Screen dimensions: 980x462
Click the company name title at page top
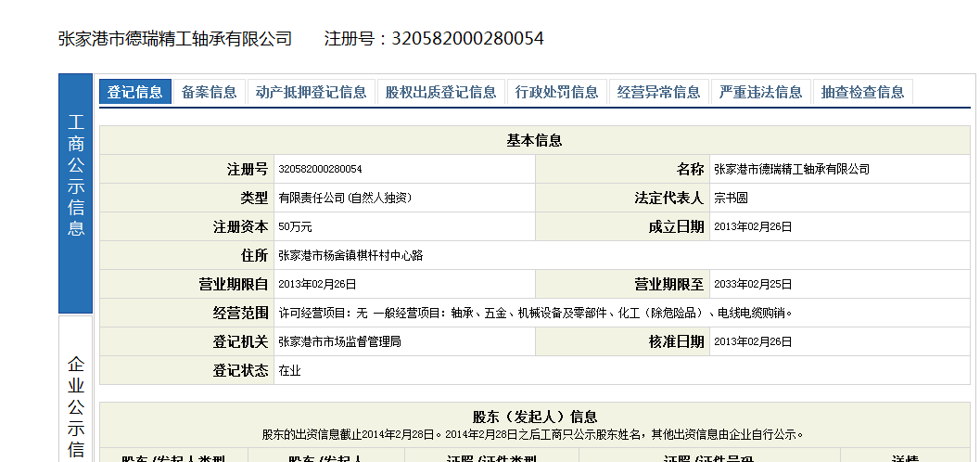pos(175,39)
